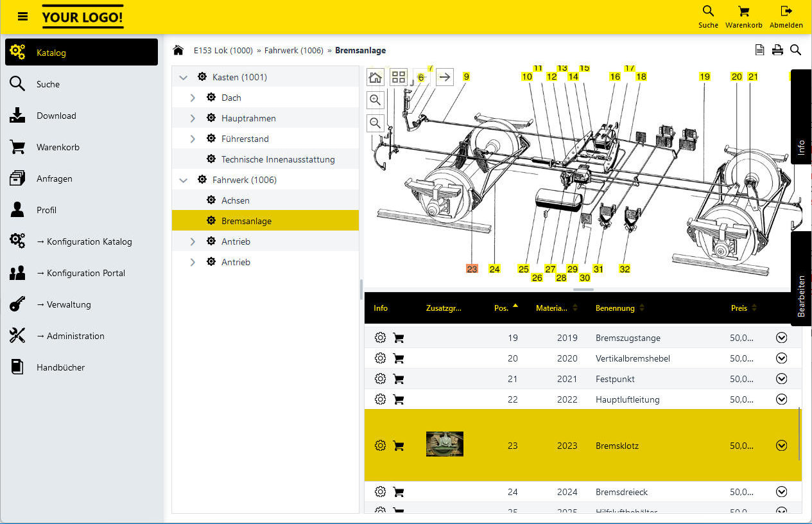Open the Warenkorb cart icon in header
Viewport: 812px width, 524px height.
[x=743, y=12]
